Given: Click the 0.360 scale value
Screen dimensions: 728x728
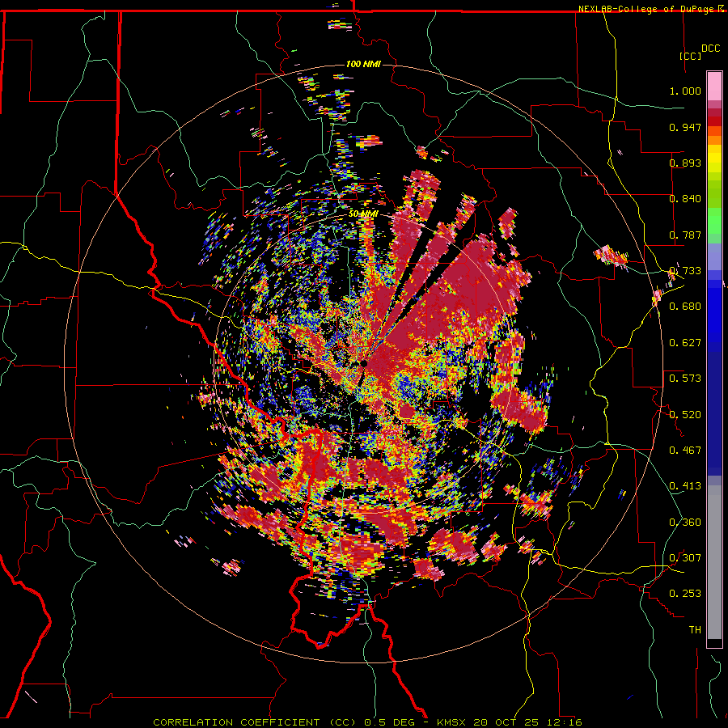Looking at the screenshot, I should click(685, 523).
